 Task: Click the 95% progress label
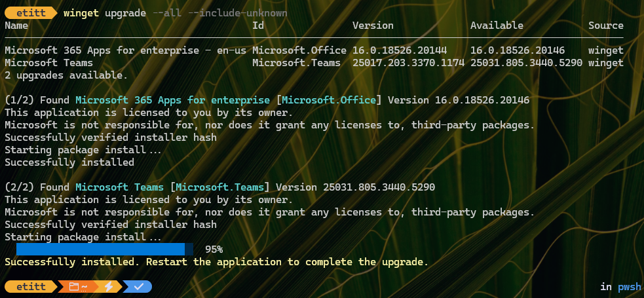pyautogui.click(x=214, y=249)
